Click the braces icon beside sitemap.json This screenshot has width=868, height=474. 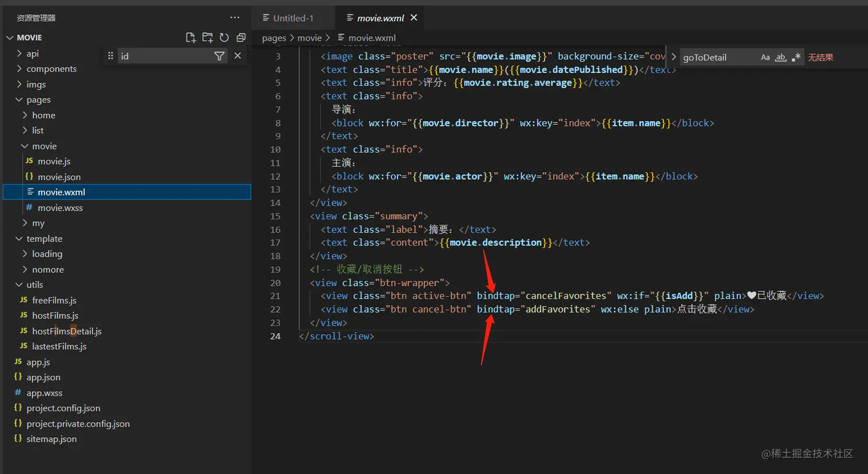tap(18, 438)
